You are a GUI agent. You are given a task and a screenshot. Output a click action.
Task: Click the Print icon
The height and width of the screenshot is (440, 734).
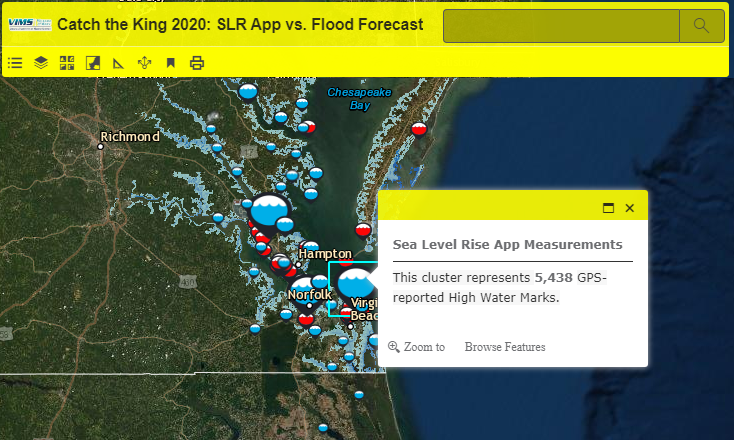coord(197,63)
